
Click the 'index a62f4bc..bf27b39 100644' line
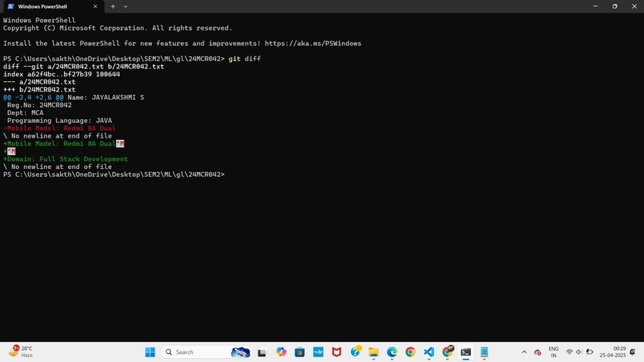[62, 74]
